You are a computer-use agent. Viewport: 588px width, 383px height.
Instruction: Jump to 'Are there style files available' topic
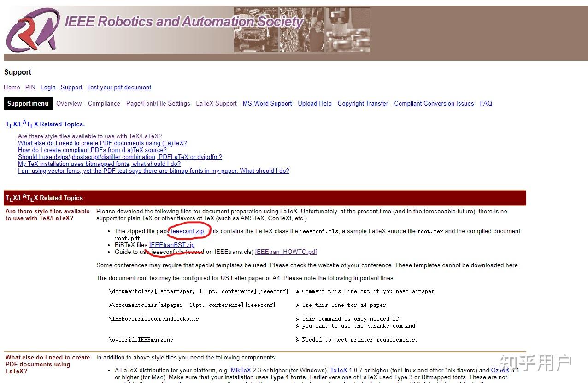90,136
